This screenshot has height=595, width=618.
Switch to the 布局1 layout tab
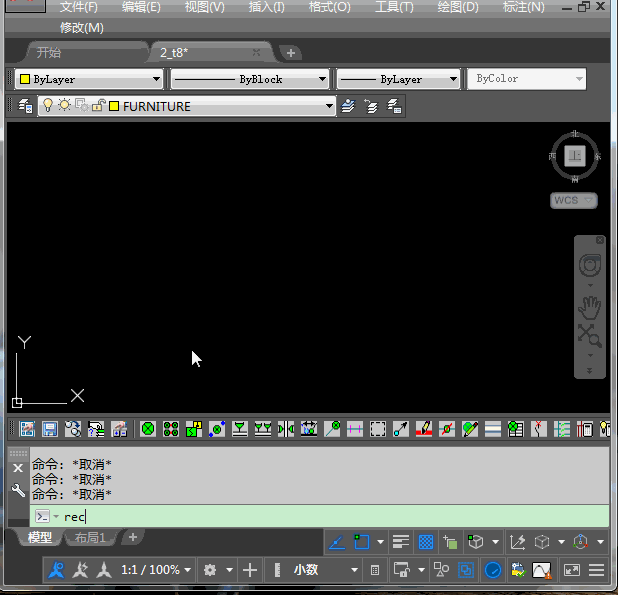[x=90, y=537]
